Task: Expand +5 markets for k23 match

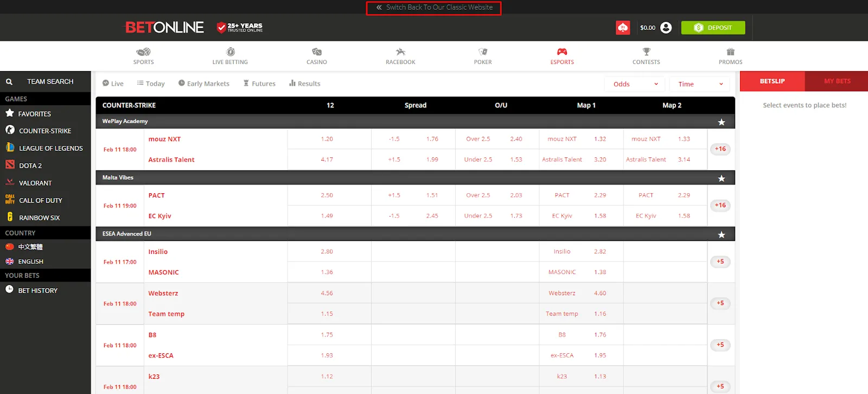Action: 720,386
